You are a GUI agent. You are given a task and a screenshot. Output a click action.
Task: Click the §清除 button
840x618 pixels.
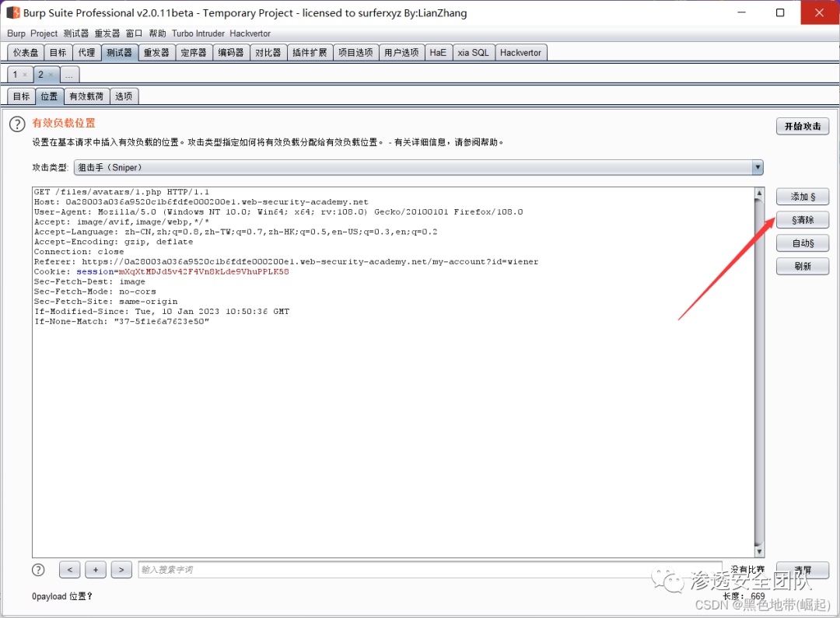[x=803, y=219]
